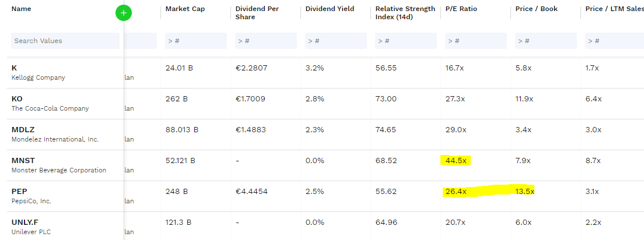Open the Kellogg Company stock entry
The height and width of the screenshot is (240, 644).
click(x=38, y=77)
